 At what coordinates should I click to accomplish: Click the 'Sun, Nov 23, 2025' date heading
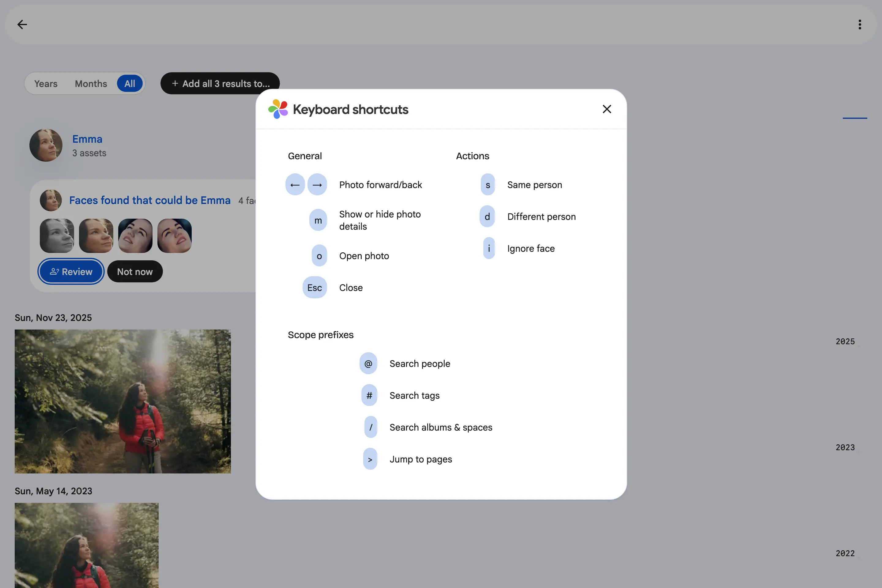pos(53,318)
